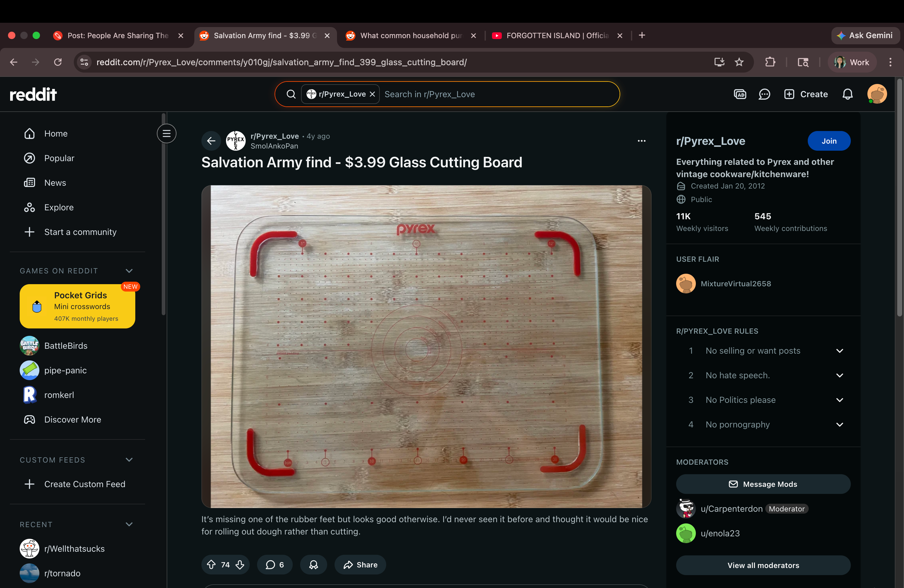Open the browser extensions menu
904x588 pixels.
tap(770, 62)
